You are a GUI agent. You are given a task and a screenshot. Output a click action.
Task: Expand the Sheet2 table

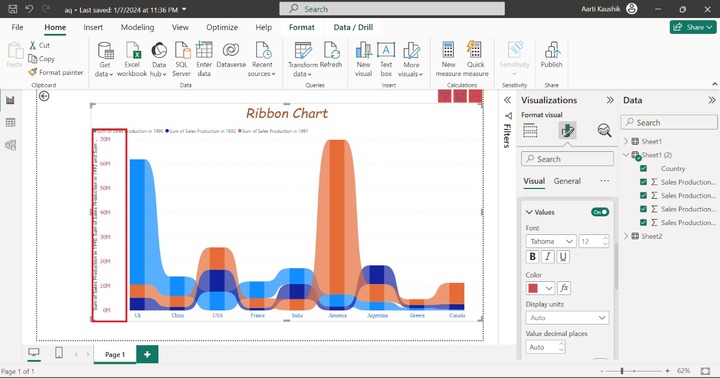click(x=626, y=236)
